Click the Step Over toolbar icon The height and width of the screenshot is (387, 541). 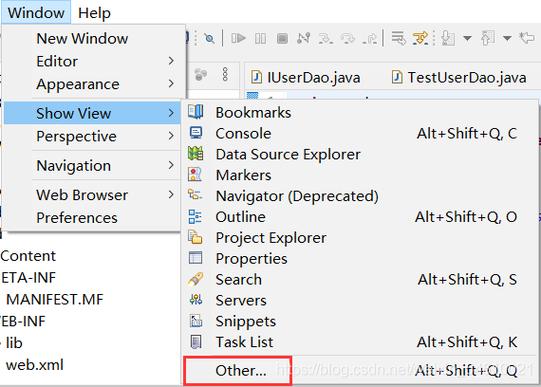(347, 38)
